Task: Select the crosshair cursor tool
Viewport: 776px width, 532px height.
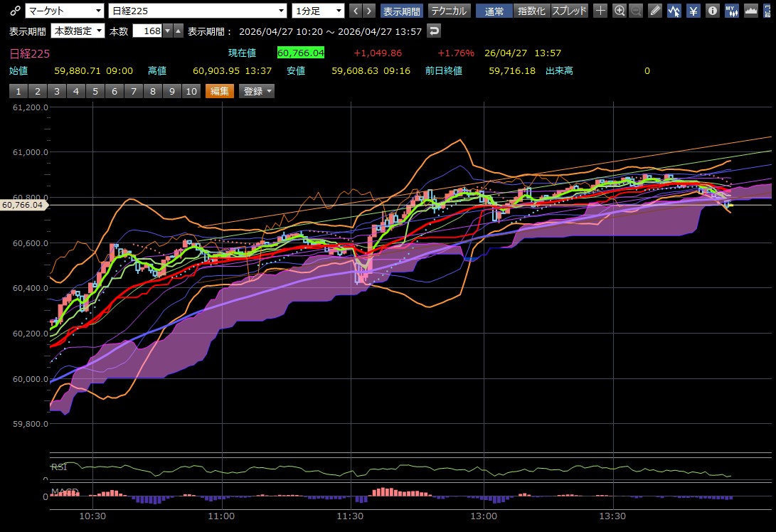Action: point(601,11)
